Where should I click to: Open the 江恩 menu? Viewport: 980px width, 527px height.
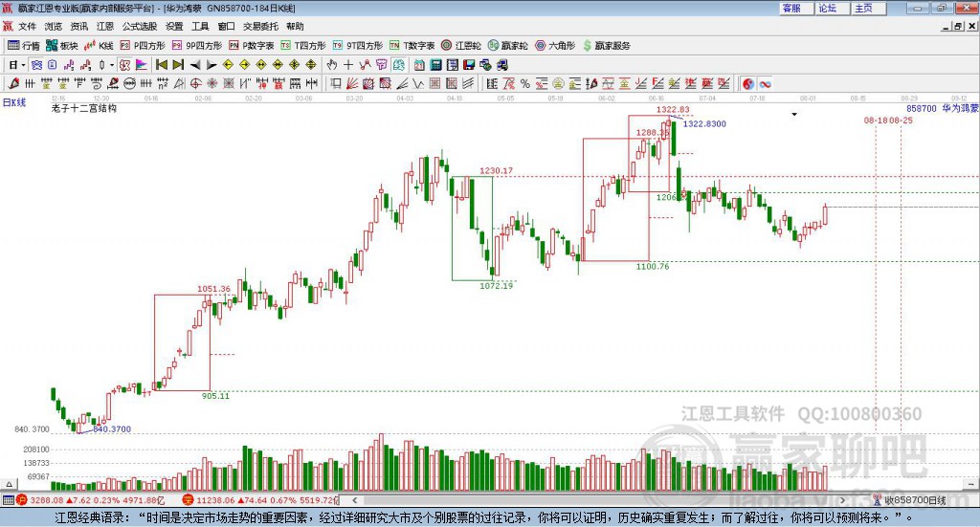point(105,26)
